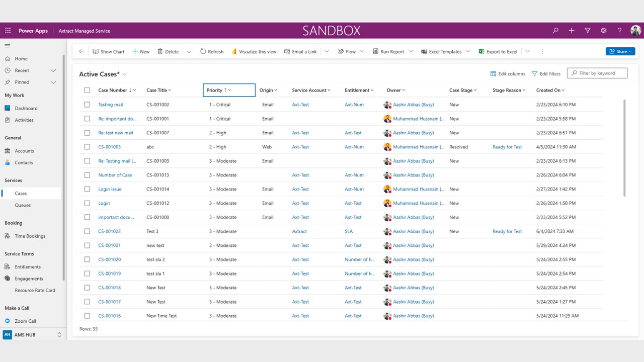
Task: Open the Flow dropdown arrow
Action: (362, 51)
